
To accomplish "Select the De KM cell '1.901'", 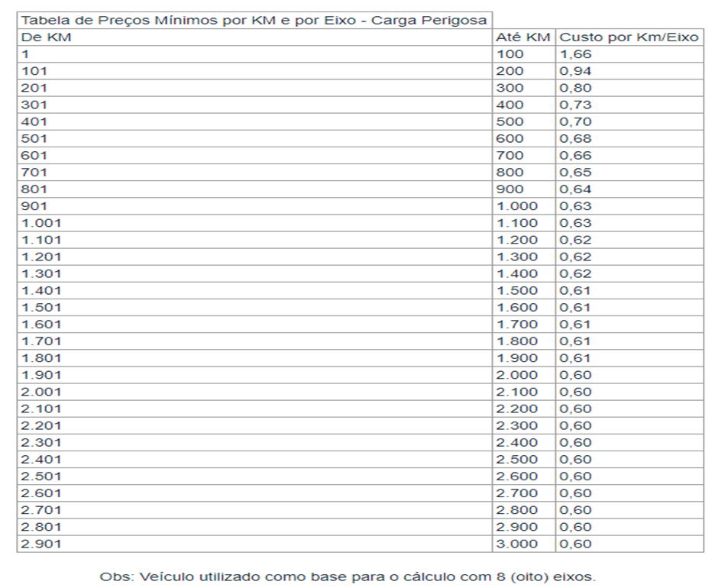I will click(254, 375).
